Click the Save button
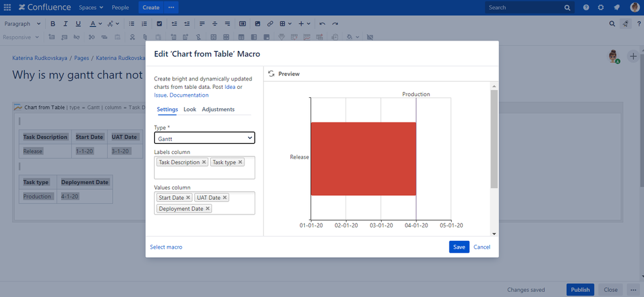The image size is (644, 297). (x=459, y=247)
